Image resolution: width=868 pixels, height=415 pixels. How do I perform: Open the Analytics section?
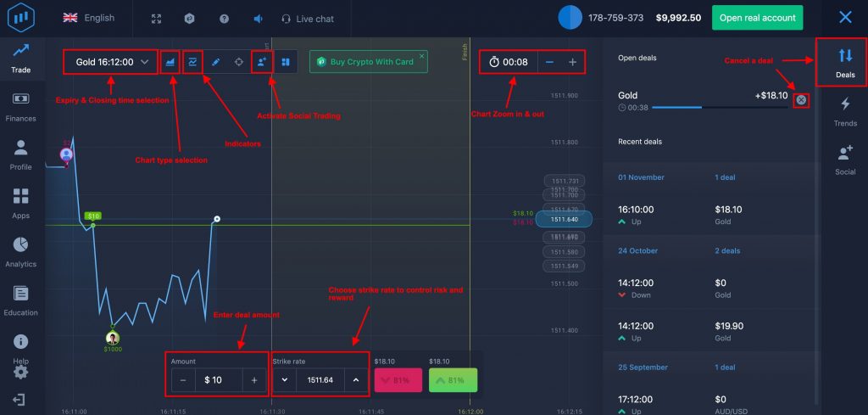(20, 252)
